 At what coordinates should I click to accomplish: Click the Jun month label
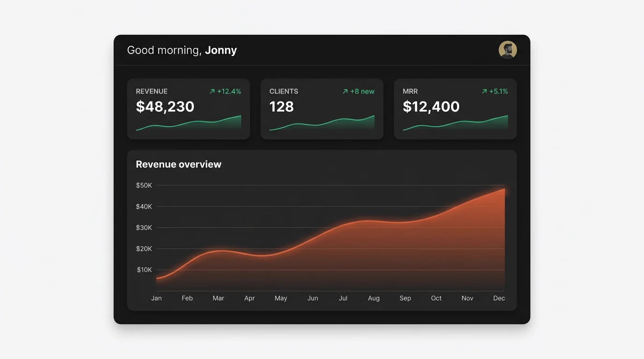point(313,298)
